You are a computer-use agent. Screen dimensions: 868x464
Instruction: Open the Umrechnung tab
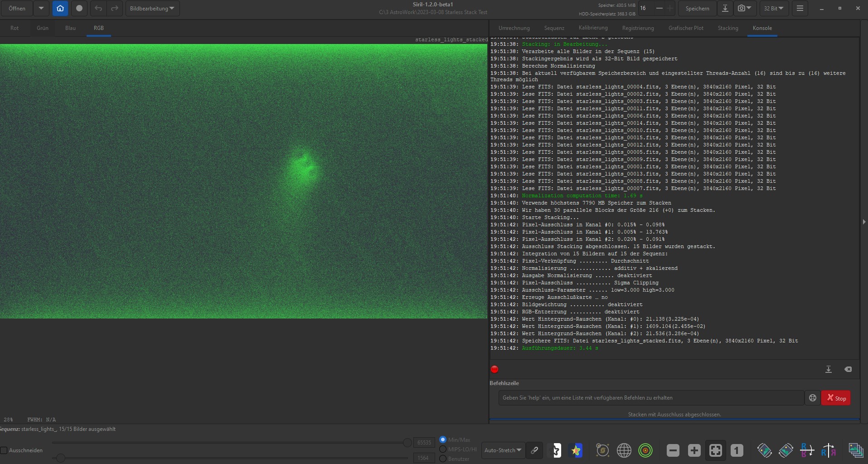click(x=514, y=28)
